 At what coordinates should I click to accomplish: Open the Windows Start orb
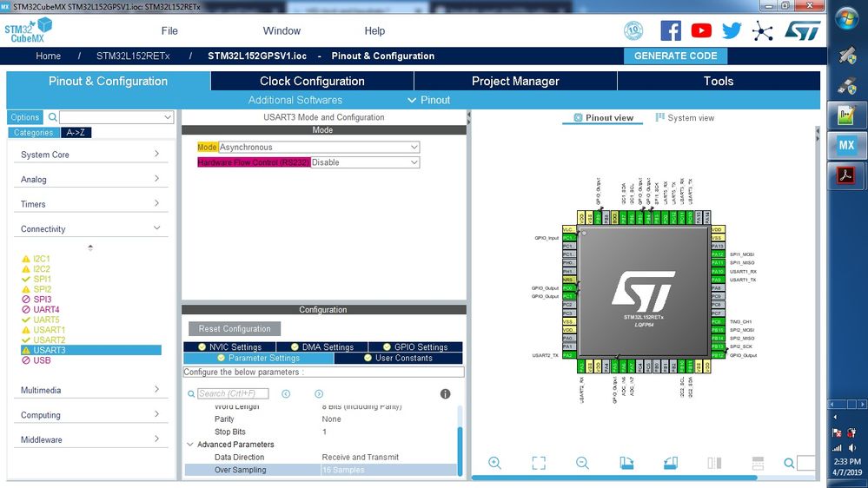click(847, 19)
